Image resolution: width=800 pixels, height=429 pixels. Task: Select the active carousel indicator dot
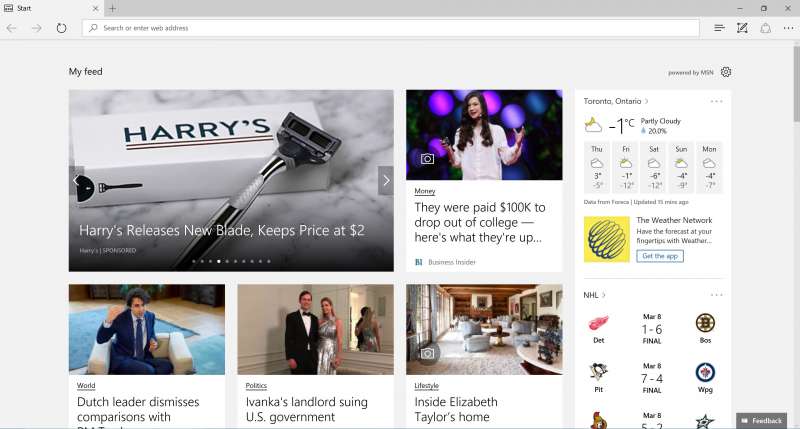pos(219,261)
